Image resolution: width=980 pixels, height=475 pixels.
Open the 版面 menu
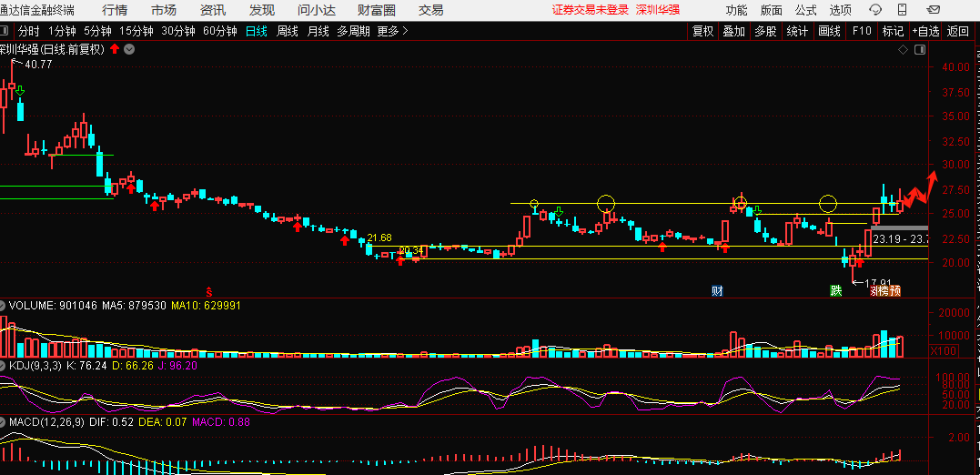(x=772, y=10)
